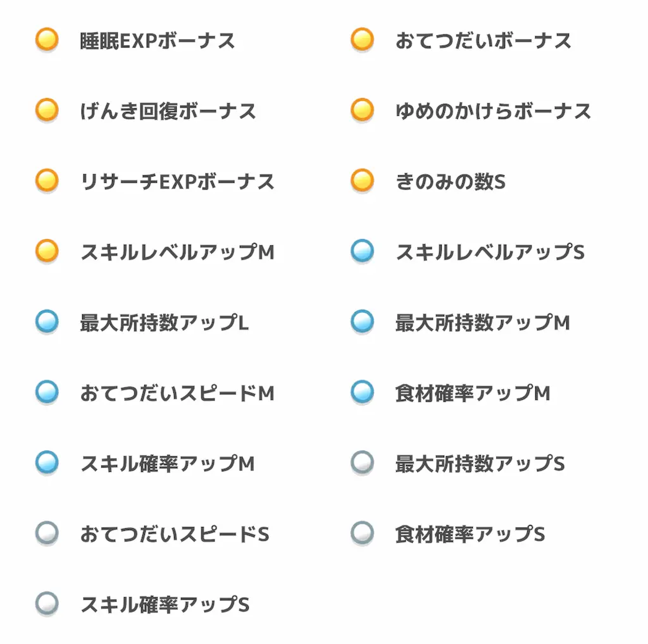The image size is (648, 644).
Task: Select the white orb beside 食材確率アップS
Action: click(x=363, y=533)
